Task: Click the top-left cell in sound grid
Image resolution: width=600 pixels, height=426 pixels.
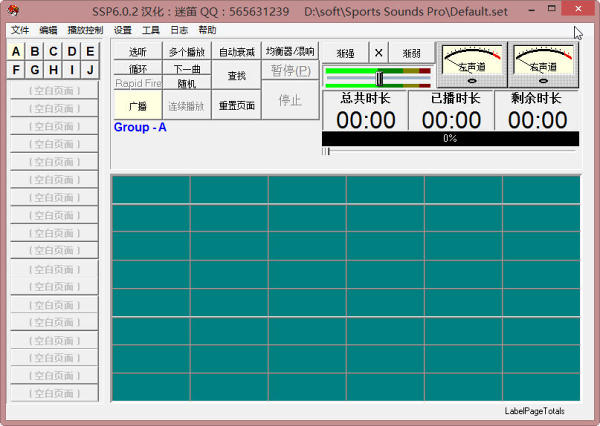Action: coord(151,190)
